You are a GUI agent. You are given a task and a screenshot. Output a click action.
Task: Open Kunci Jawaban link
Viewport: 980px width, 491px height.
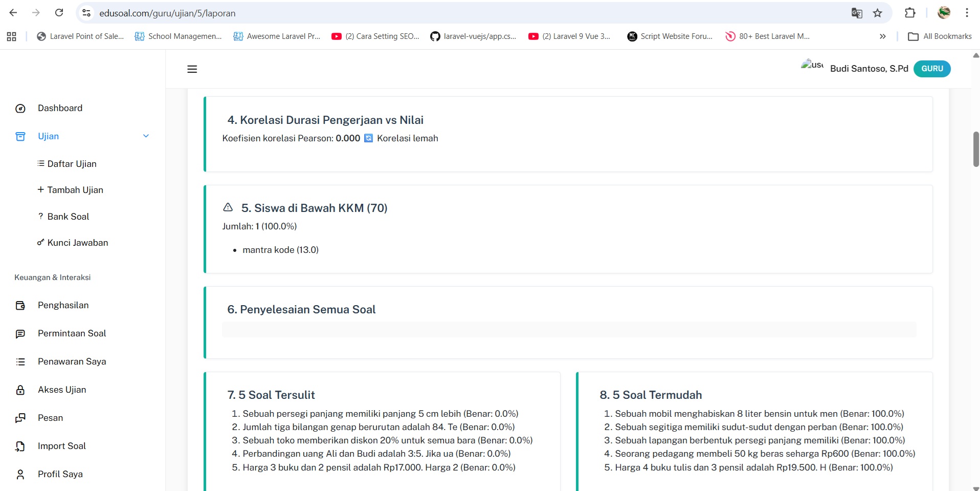click(77, 243)
